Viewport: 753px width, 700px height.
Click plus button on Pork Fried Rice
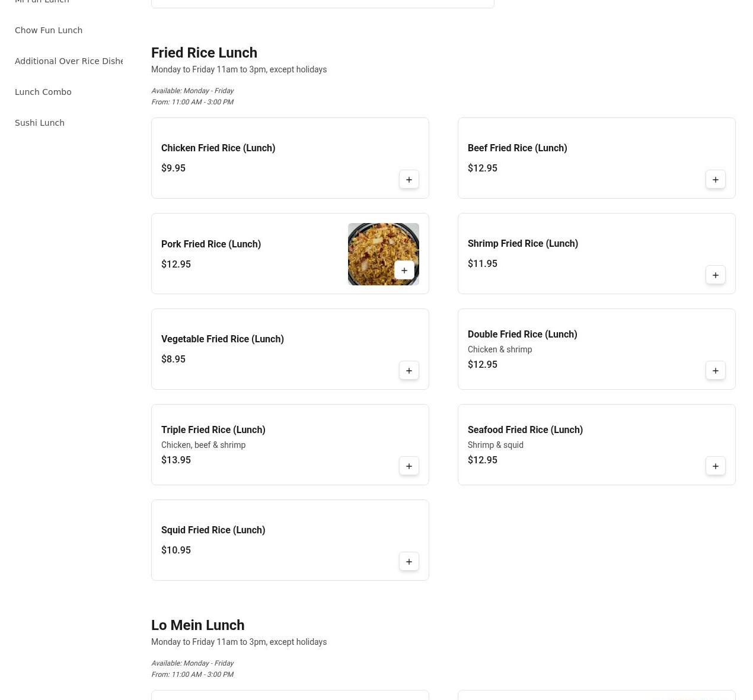point(404,271)
